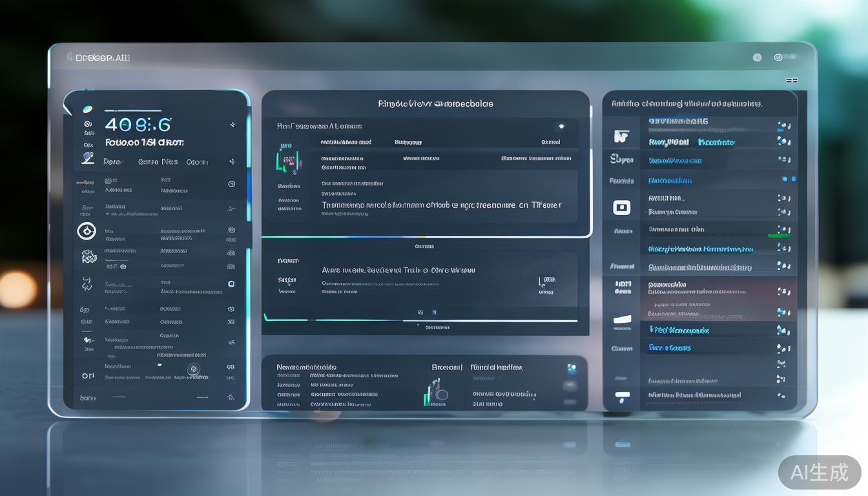
Task: Click the circular target icon in left sidebar
Action: click(x=87, y=231)
